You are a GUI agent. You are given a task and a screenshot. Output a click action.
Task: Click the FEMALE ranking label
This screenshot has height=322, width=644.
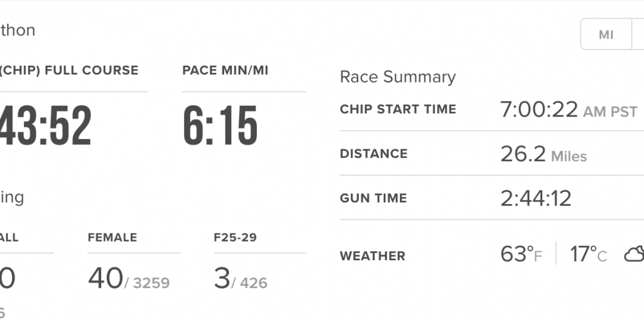(x=112, y=238)
